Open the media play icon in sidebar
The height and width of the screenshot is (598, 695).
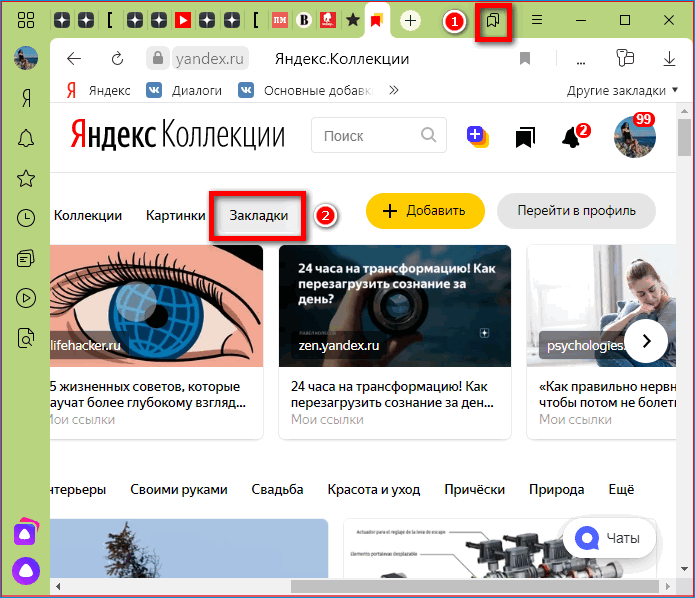[26, 298]
